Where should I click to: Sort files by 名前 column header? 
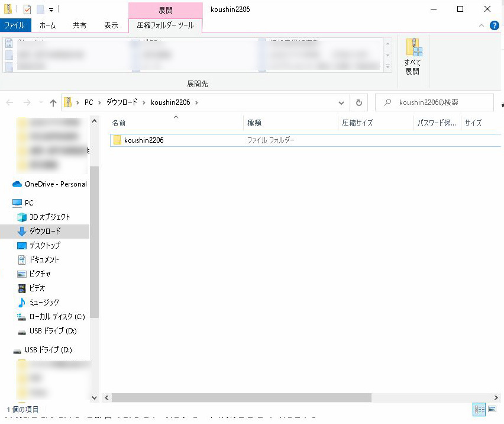[x=119, y=123]
